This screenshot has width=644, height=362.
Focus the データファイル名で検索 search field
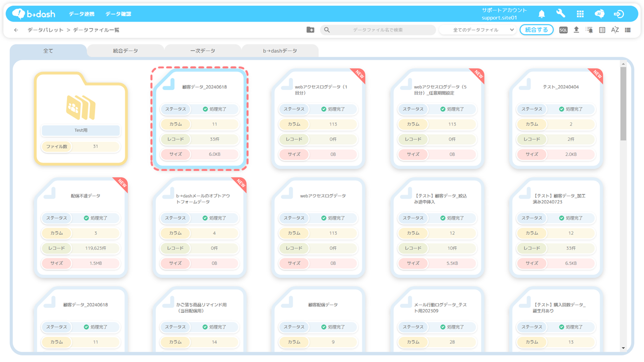tap(378, 30)
